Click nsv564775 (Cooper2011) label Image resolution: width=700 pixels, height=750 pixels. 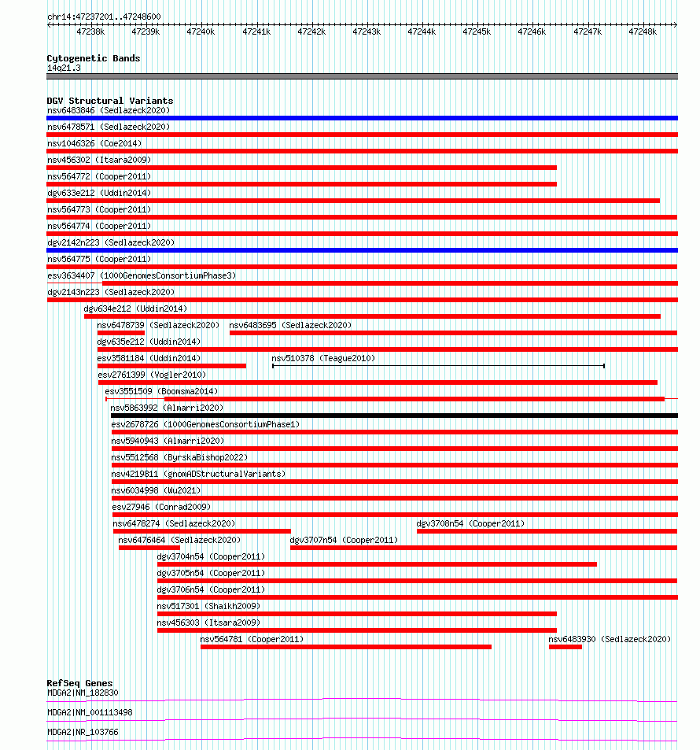click(x=99, y=259)
